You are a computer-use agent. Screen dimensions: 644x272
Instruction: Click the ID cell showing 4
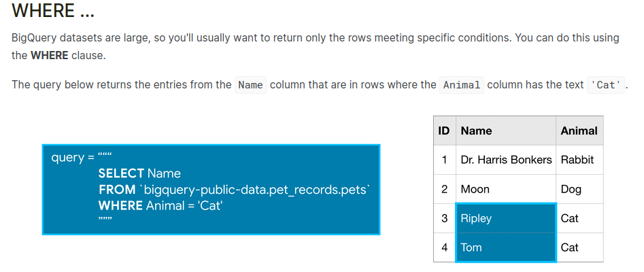pos(444,248)
